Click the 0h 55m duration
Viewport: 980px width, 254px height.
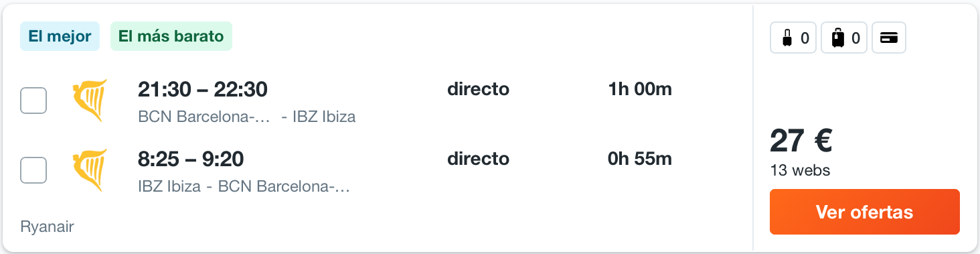coord(640,159)
